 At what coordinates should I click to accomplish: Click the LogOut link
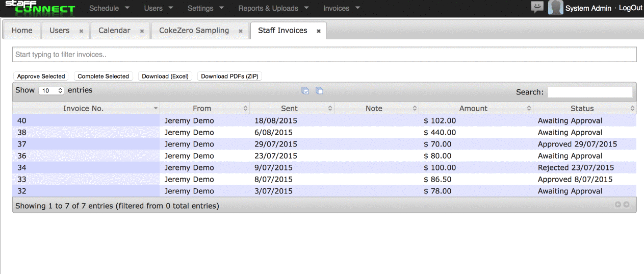[631, 8]
